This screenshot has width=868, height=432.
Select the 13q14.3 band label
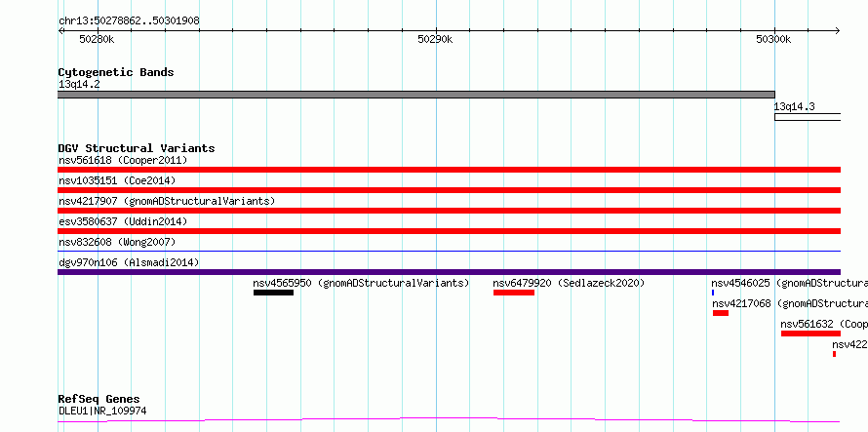795,107
